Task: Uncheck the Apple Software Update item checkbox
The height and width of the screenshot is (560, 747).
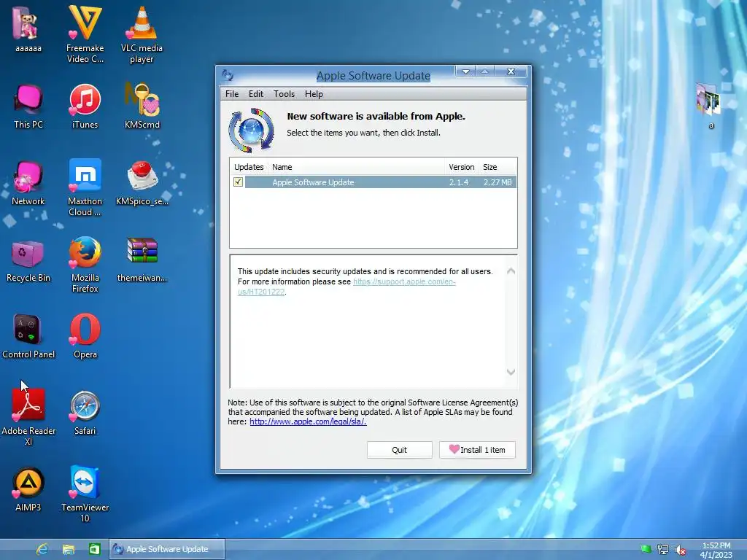Action: [239, 182]
